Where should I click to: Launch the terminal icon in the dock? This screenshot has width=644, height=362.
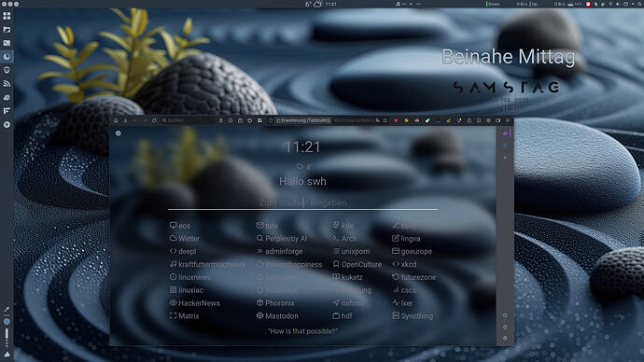7,43
